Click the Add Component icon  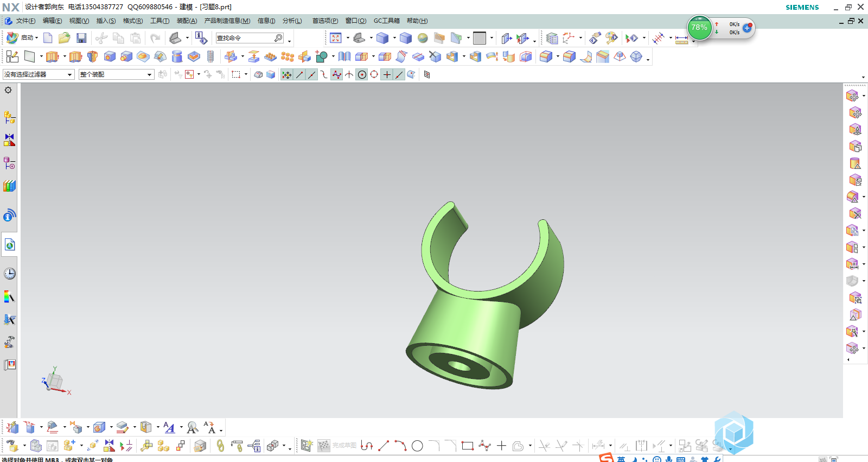pyautogui.click(x=69, y=446)
